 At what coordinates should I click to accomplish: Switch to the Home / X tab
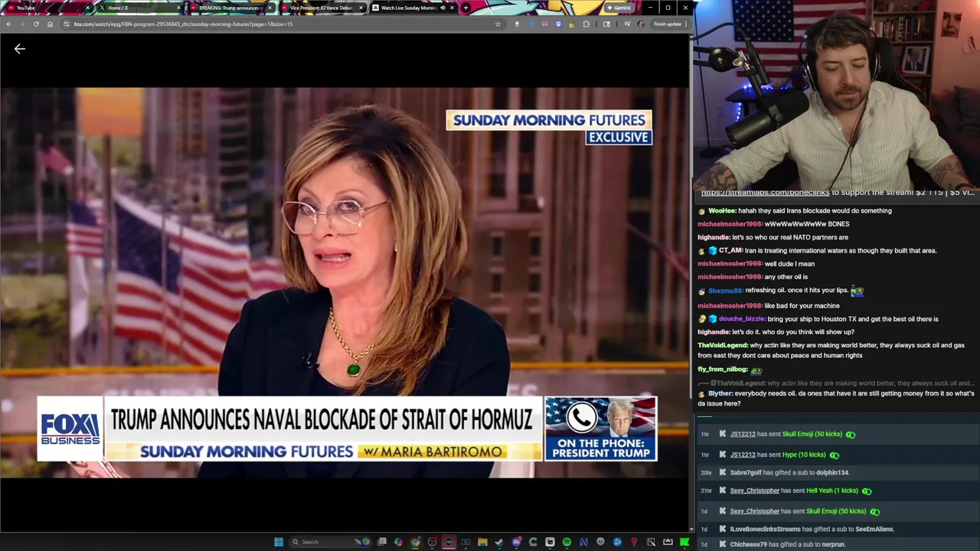pyautogui.click(x=140, y=8)
